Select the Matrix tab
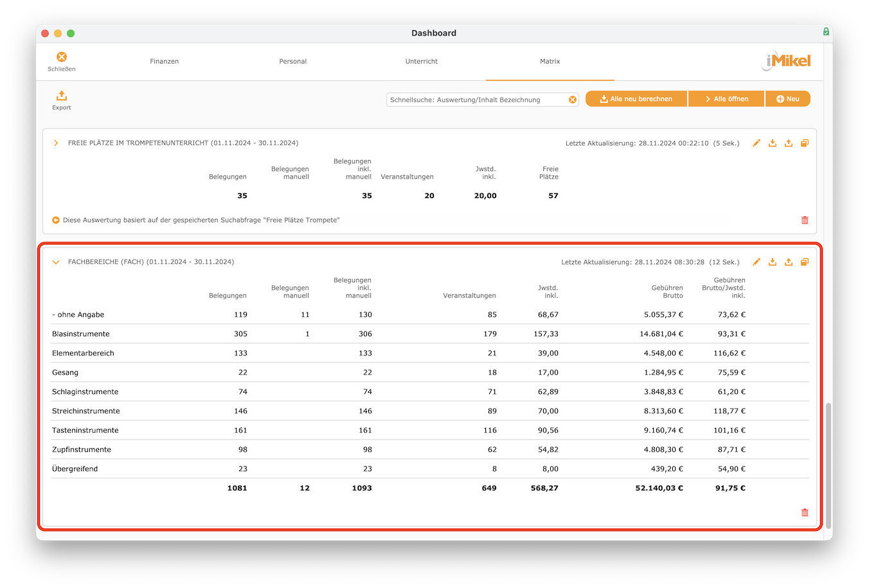This screenshot has width=869, height=588. (x=550, y=62)
